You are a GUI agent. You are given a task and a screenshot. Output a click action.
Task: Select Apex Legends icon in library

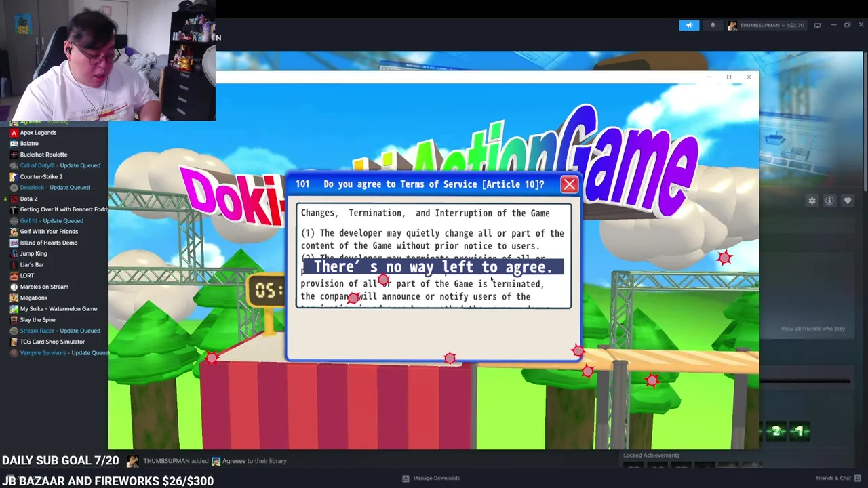coord(14,133)
